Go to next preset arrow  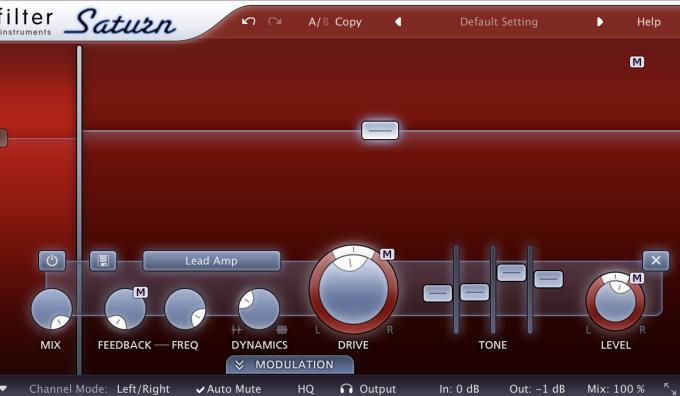[600, 22]
